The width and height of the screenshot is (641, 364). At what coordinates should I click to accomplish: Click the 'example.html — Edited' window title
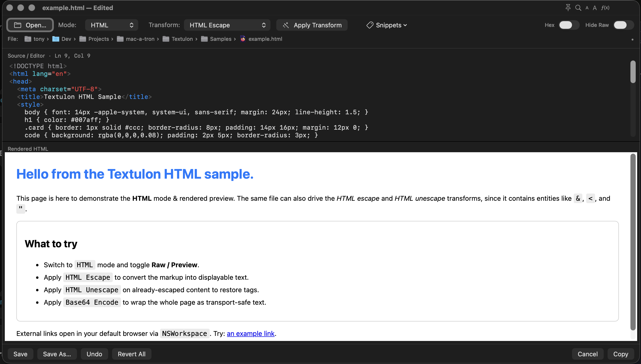tap(78, 8)
